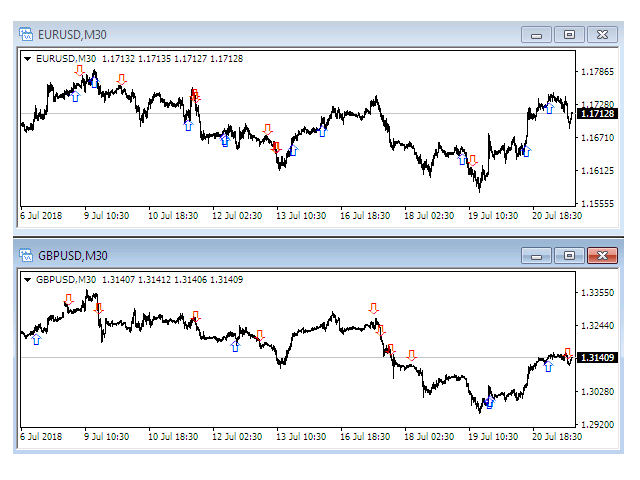Close the EURUSD,M30 chart window
The width and height of the screenshot is (640, 480).
[x=602, y=35]
